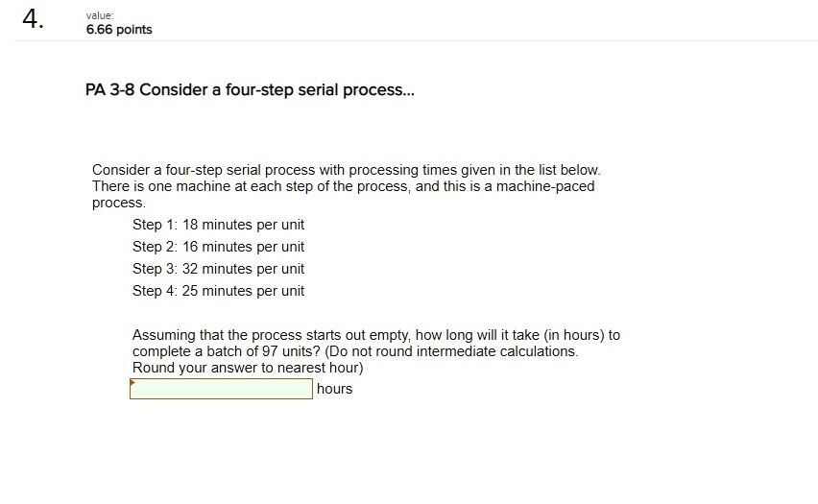Screen dimensions: 818x504
Task: Click the standalone "process." text line
Action: 119,204
